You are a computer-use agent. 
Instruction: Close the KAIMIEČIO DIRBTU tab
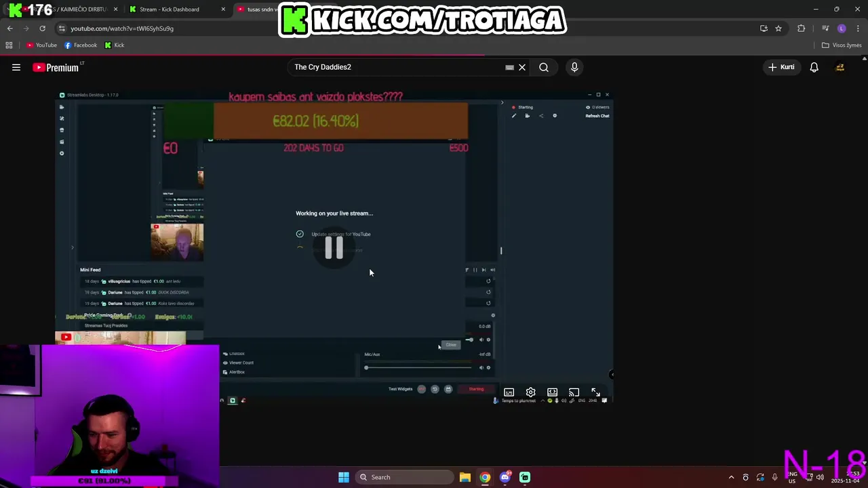coord(116,9)
